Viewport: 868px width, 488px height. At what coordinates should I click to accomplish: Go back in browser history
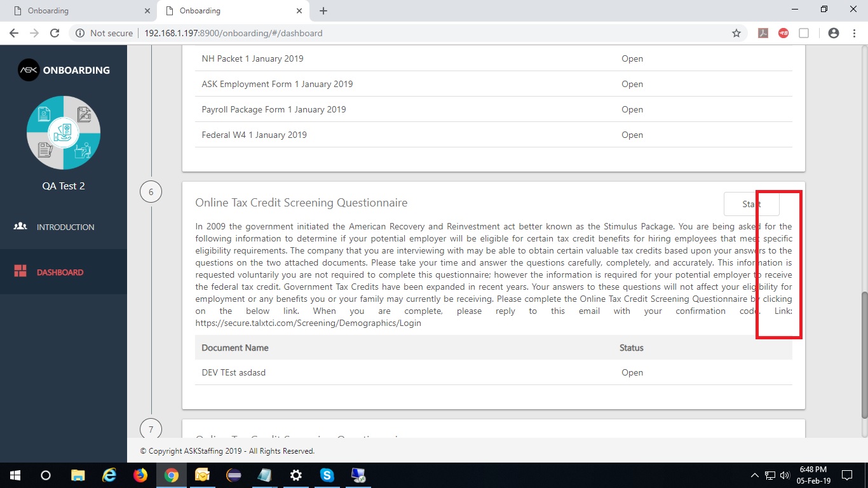(x=14, y=33)
